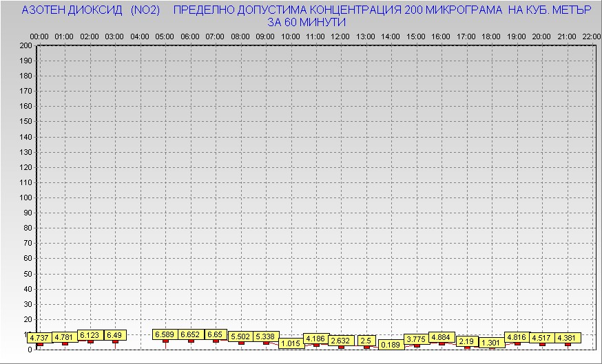The width and height of the screenshot is (602, 364).
Task: Click the 04:00 time axis label
Action: [140, 36]
